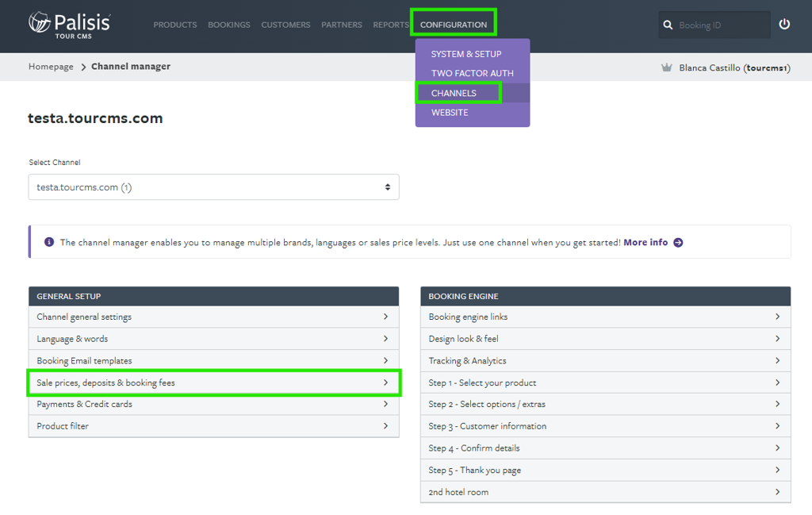Viewport: 812px width, 515px height.
Task: Open Step 3 - Customer information
Action: point(605,426)
